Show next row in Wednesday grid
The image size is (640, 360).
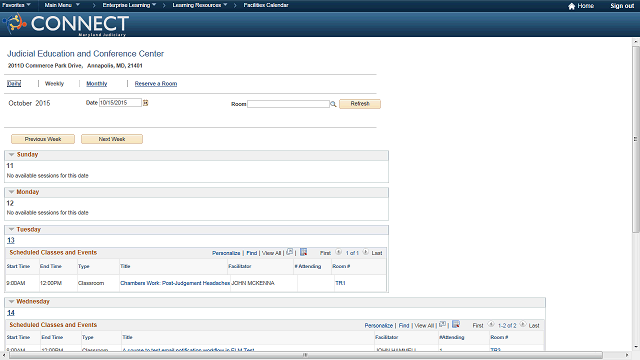coord(522,324)
